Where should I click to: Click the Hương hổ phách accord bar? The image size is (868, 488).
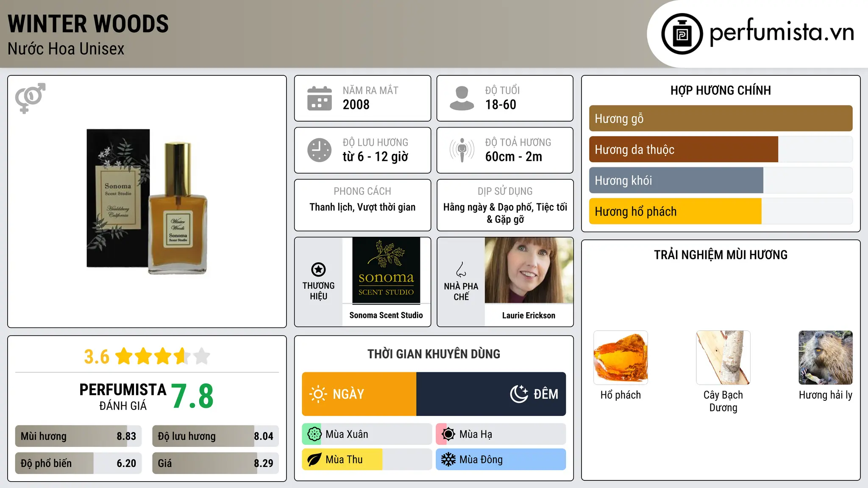721,211
